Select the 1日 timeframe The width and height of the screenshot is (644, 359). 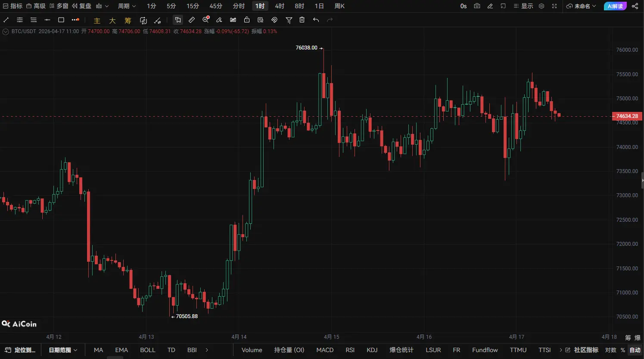point(319,6)
